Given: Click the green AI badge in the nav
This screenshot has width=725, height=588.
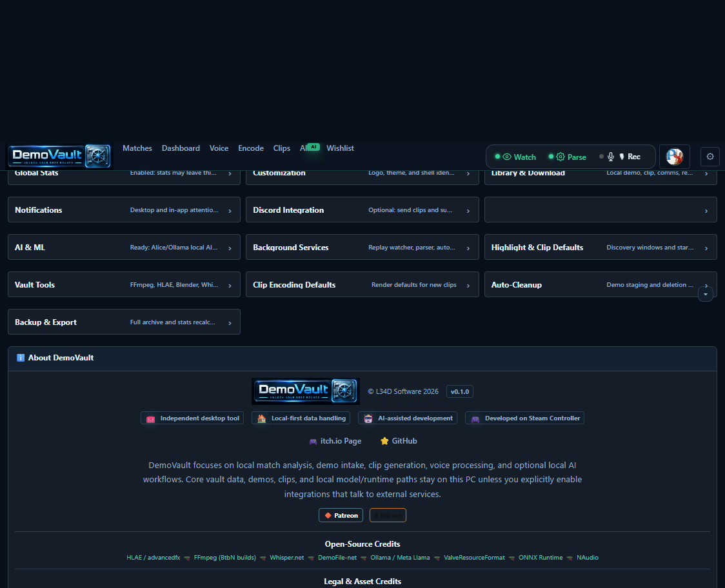Looking at the screenshot, I should tap(313, 147).
